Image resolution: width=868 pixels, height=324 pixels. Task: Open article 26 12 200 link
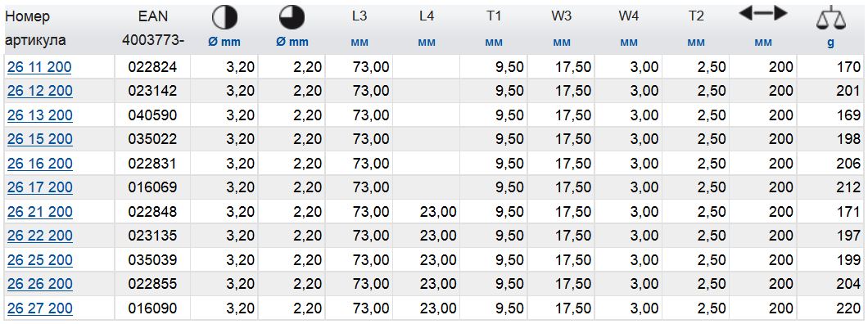40,92
